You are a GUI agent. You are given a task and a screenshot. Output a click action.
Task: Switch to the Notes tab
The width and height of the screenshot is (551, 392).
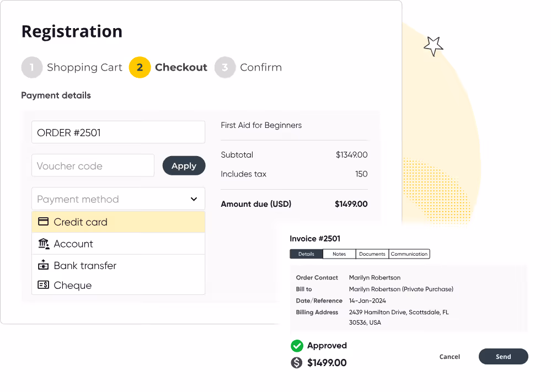click(339, 254)
